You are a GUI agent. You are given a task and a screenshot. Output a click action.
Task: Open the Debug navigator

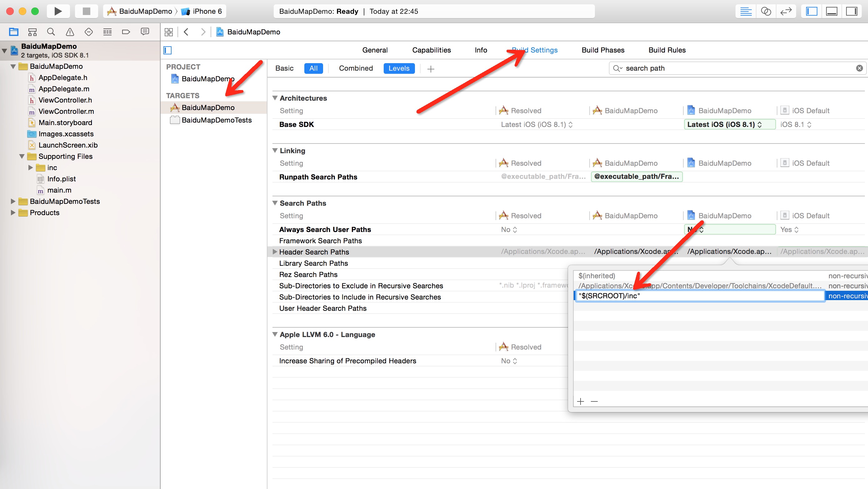(x=107, y=32)
